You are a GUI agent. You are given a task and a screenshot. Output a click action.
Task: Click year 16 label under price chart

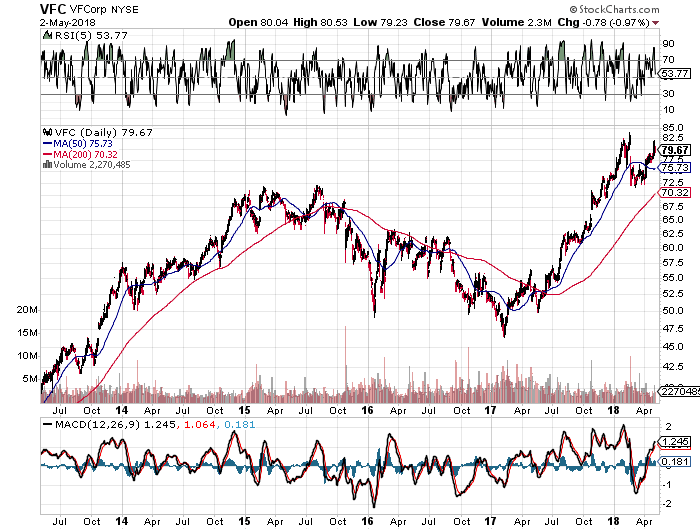coord(367,410)
